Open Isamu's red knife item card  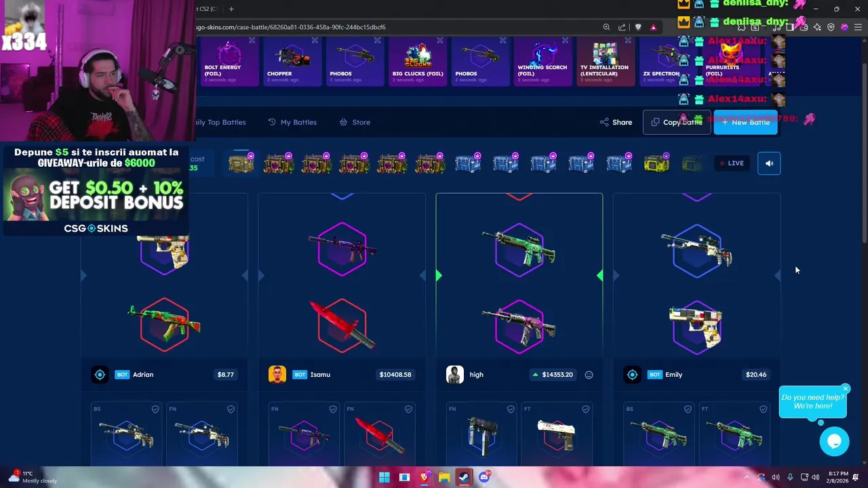click(380, 434)
